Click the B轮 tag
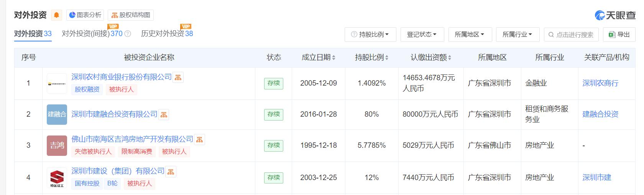The image size is (644, 195). pyautogui.click(x=113, y=183)
